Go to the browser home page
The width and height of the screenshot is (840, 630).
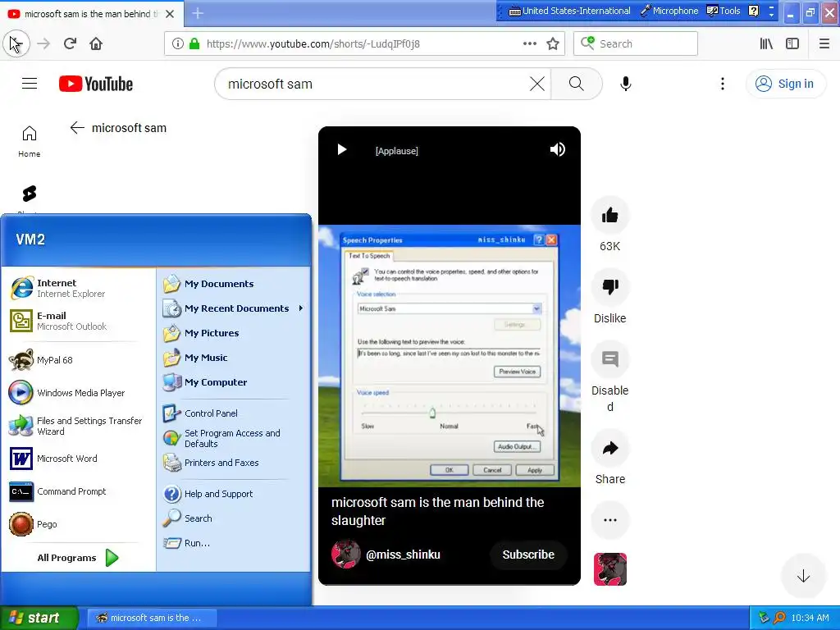[96, 43]
